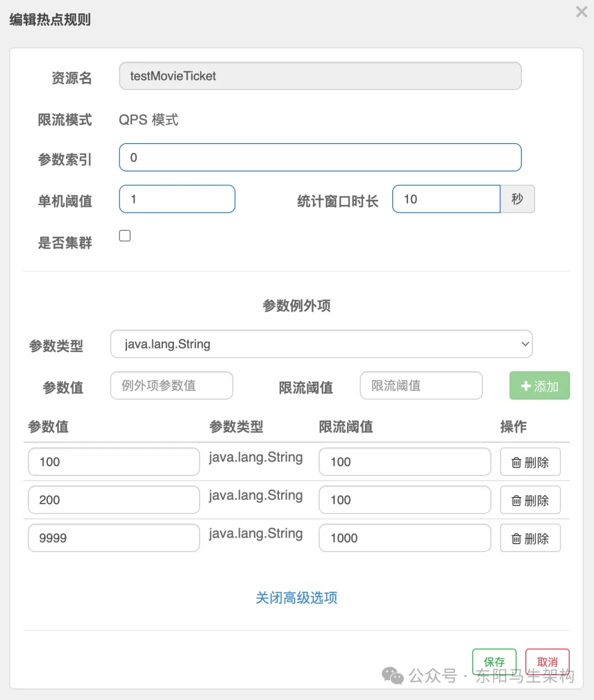
Task: Click the 秒 unit label next to 统计窗口时长
Action: (518, 199)
